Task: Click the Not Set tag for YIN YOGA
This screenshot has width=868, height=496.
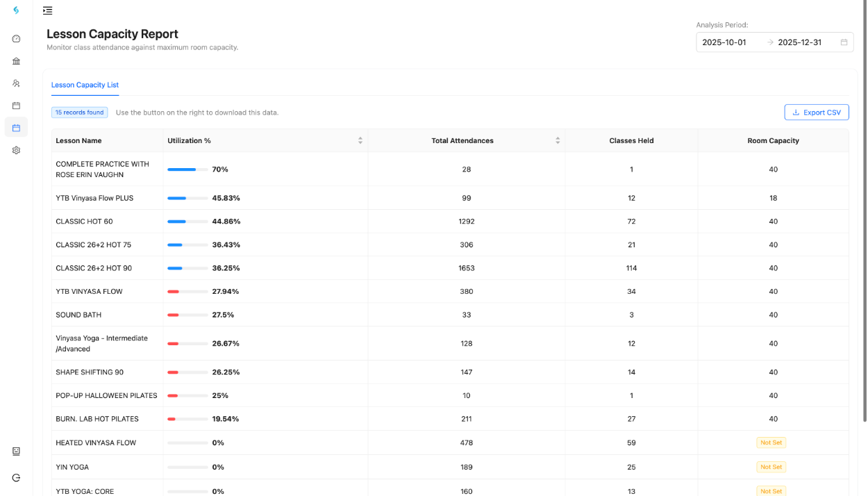Action: click(x=771, y=467)
